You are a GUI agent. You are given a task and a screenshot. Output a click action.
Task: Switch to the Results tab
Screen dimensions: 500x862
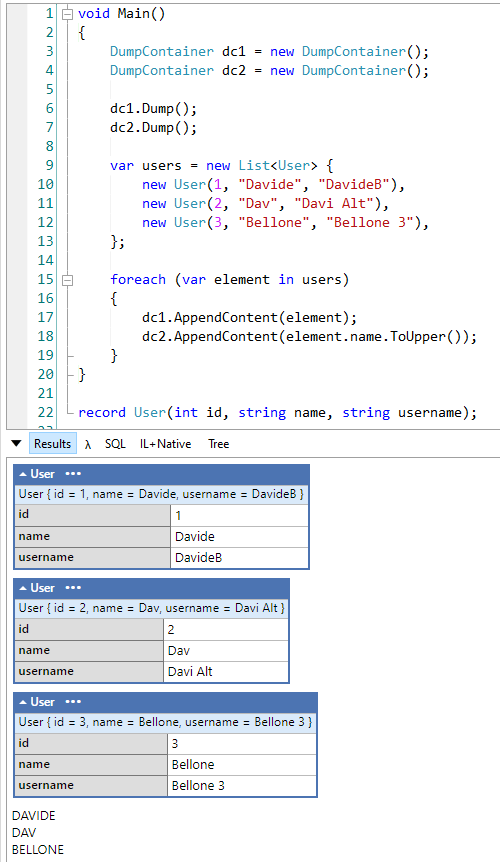[x=52, y=444]
